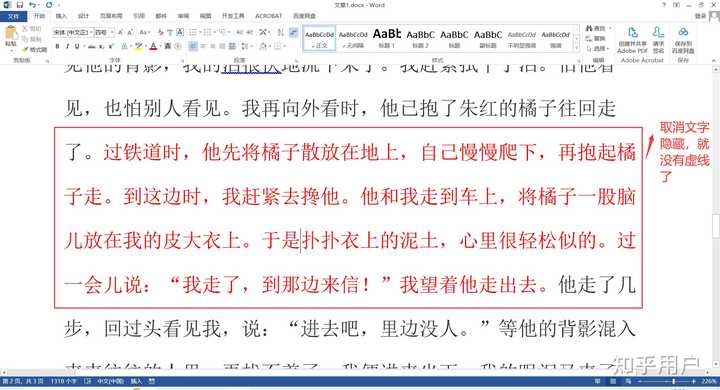Click the enclosed character circle icon
Image resolution: width=720 pixels, height=390 pixels.
pyautogui.click(x=178, y=46)
